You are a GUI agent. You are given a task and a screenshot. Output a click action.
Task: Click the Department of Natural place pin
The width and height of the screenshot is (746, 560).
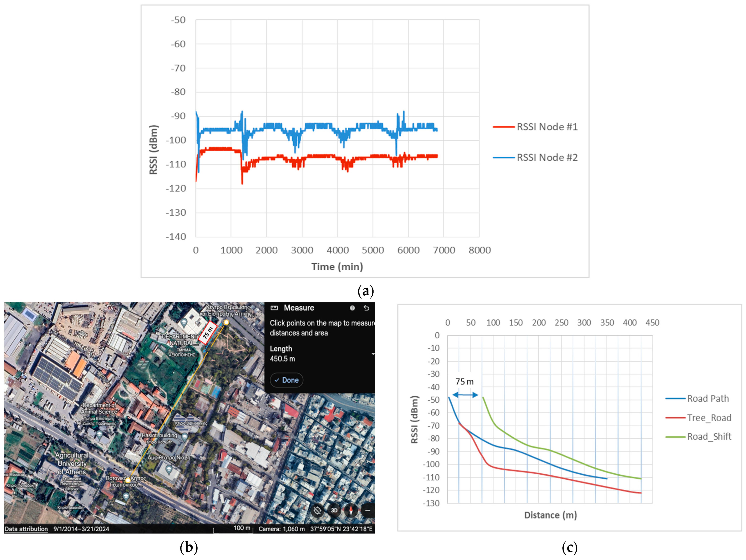tap(184, 322)
